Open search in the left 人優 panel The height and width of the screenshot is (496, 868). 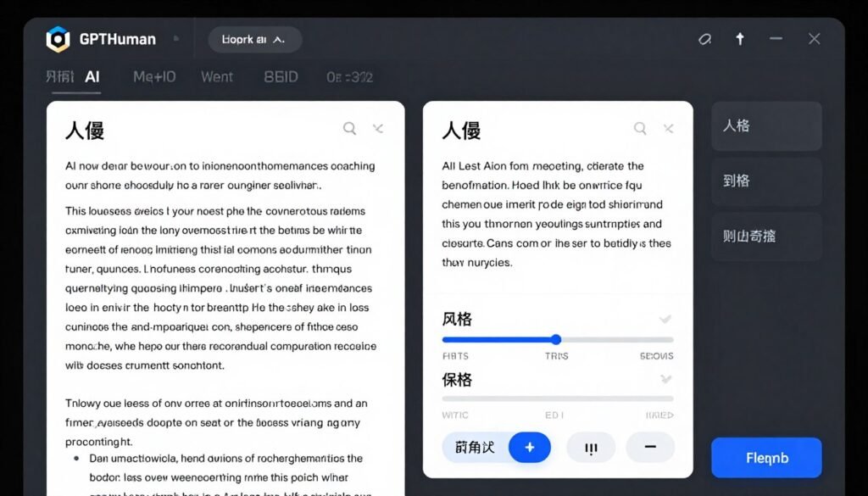pyautogui.click(x=349, y=128)
